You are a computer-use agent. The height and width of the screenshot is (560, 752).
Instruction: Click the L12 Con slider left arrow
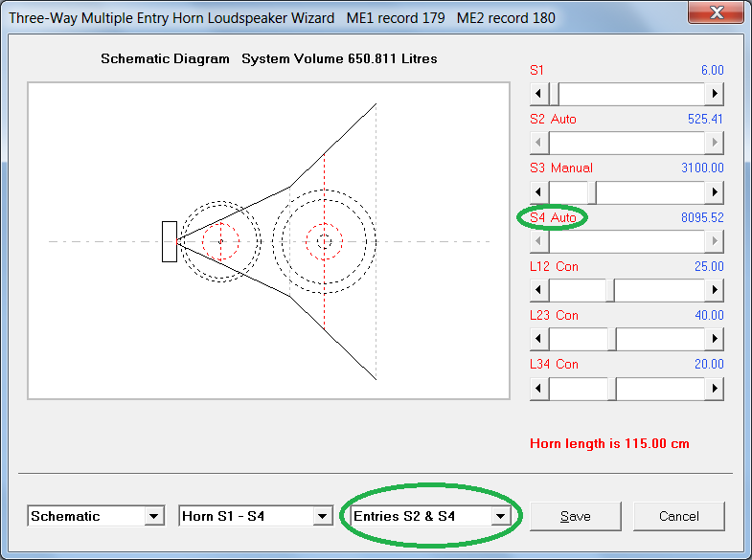tap(539, 290)
